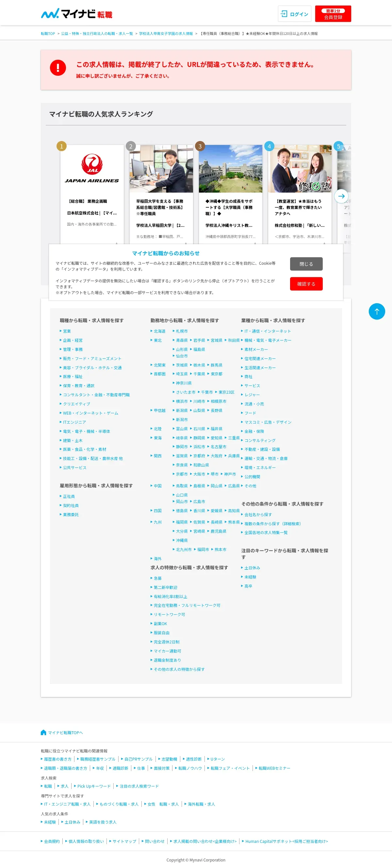The height and width of the screenshot is (868, 392).
Task: Open ITエンジニア job category
Action: tap(74, 422)
